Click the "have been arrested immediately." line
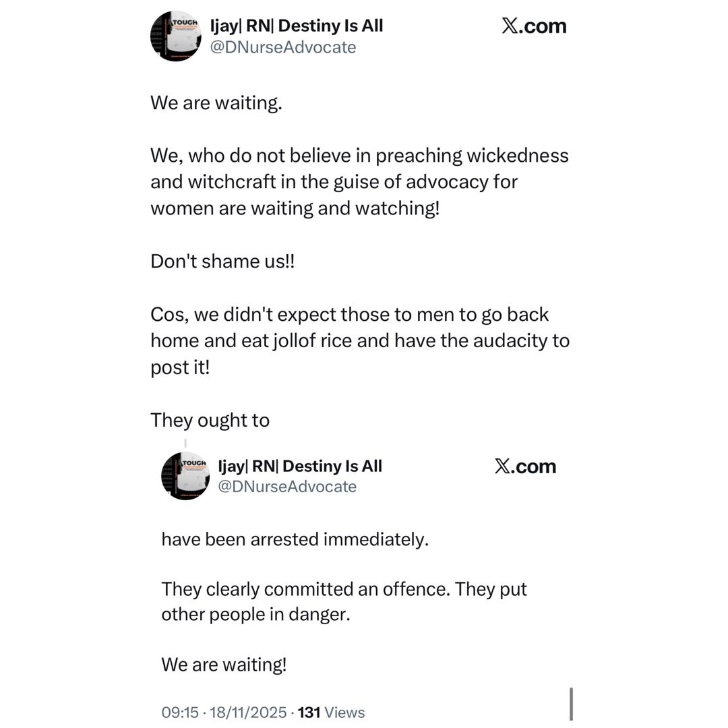Screen dimensions: 728x728 [295, 539]
